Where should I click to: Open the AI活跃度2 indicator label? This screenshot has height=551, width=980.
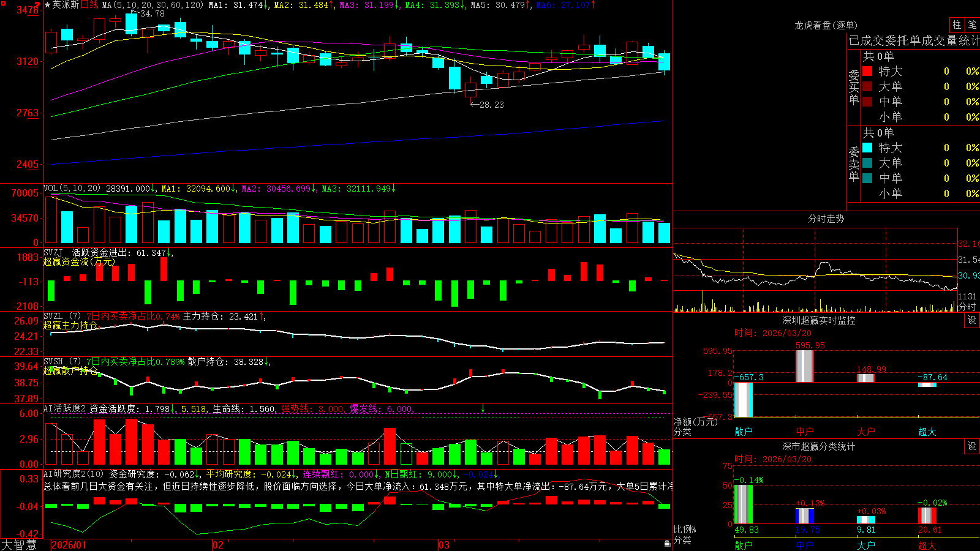click(x=65, y=408)
